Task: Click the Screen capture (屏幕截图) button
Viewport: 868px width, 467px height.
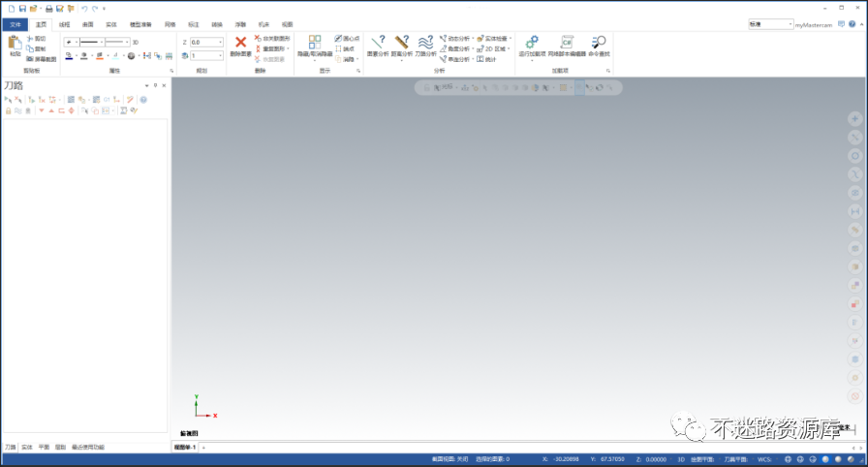Action: click(42, 59)
